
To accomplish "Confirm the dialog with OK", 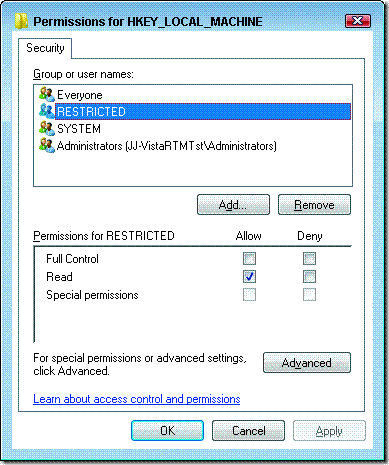I will click(x=167, y=431).
